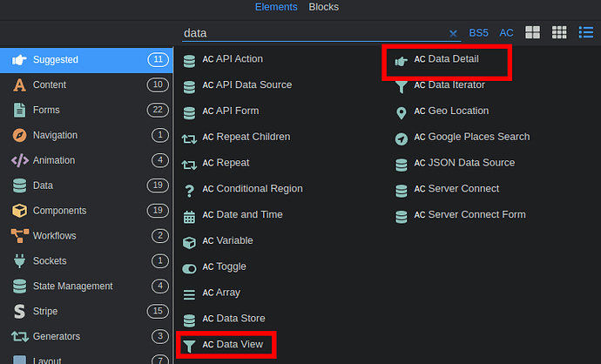Click the State Management database icon
The image size is (601, 364).
coord(19,286)
